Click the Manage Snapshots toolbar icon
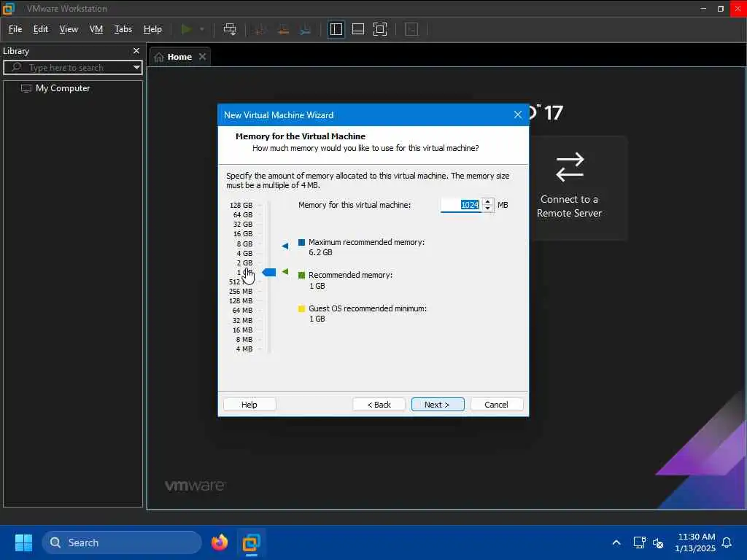This screenshot has height=560, width=747. pyautogui.click(x=306, y=29)
